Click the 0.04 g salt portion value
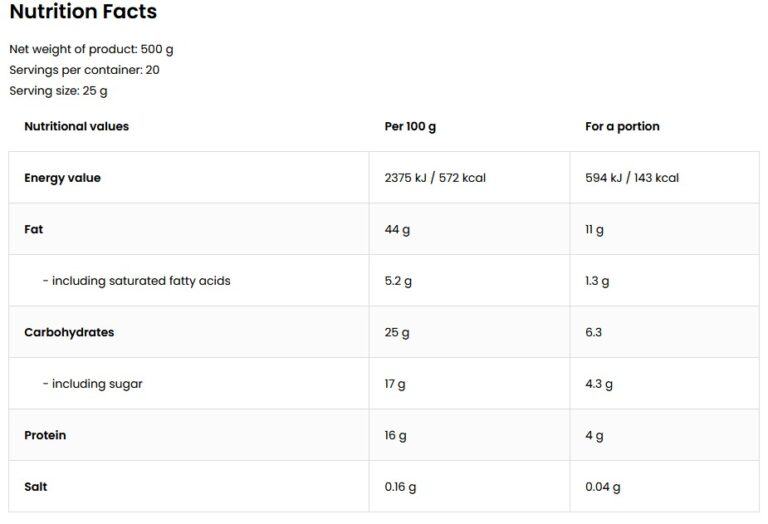The height and width of the screenshot is (524, 768). 603,487
